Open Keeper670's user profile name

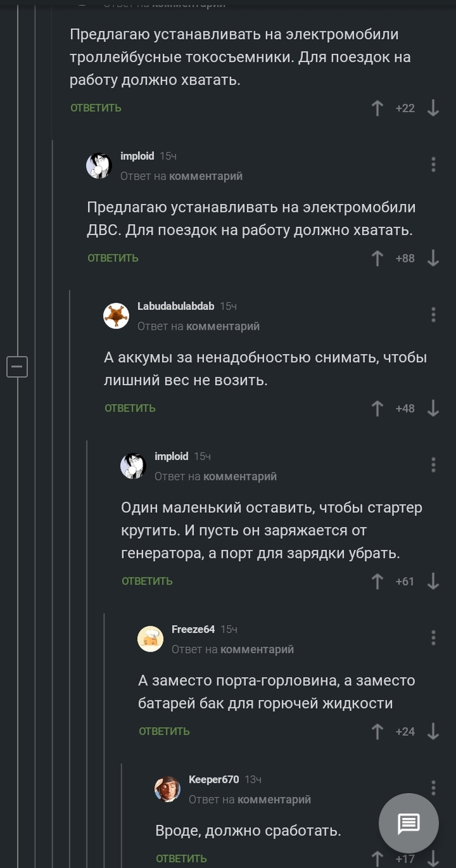pos(214,779)
